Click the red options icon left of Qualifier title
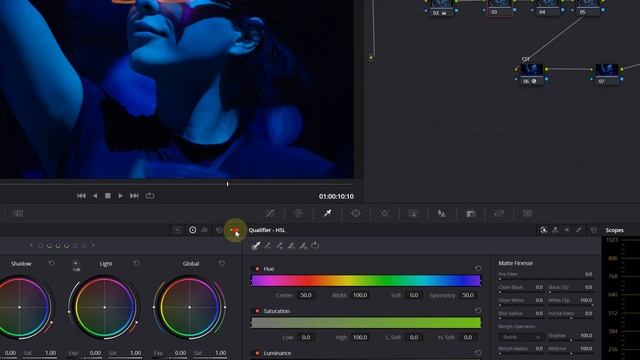640x360 pixels. (x=235, y=231)
